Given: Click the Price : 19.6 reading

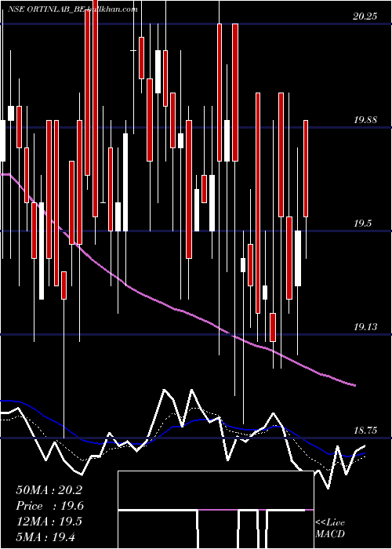Looking at the screenshot, I should (x=49, y=506).
